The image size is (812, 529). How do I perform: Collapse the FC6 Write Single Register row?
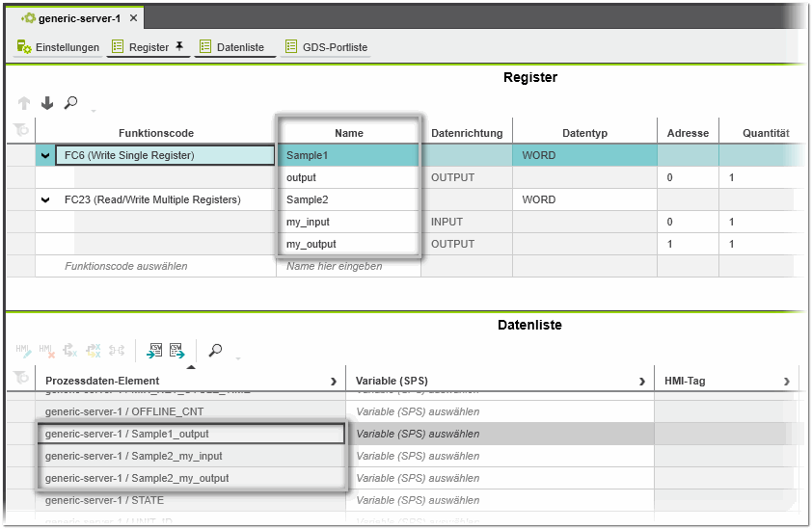tap(45, 155)
